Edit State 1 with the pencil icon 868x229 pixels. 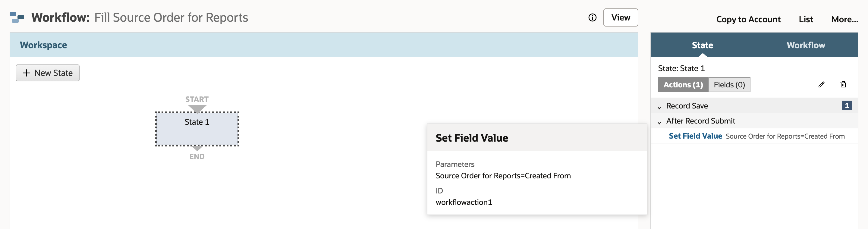821,85
